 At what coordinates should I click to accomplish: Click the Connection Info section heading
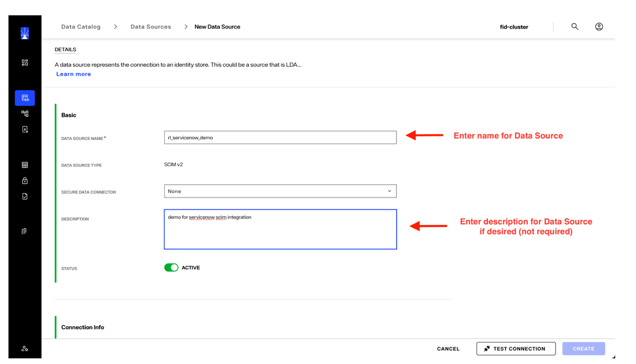click(x=83, y=327)
